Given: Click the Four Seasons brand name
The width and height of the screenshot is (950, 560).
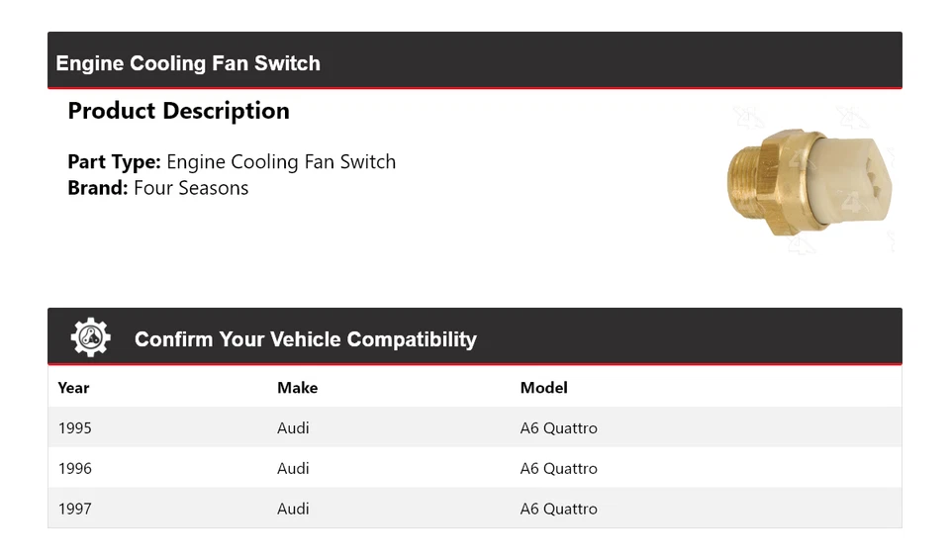Looking at the screenshot, I should tap(191, 188).
